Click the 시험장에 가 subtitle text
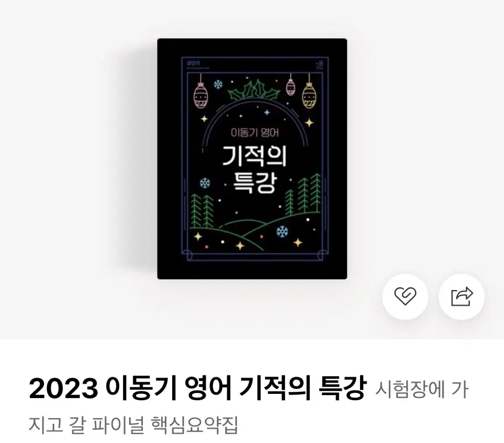This screenshot has height=443, width=504. 421,389
